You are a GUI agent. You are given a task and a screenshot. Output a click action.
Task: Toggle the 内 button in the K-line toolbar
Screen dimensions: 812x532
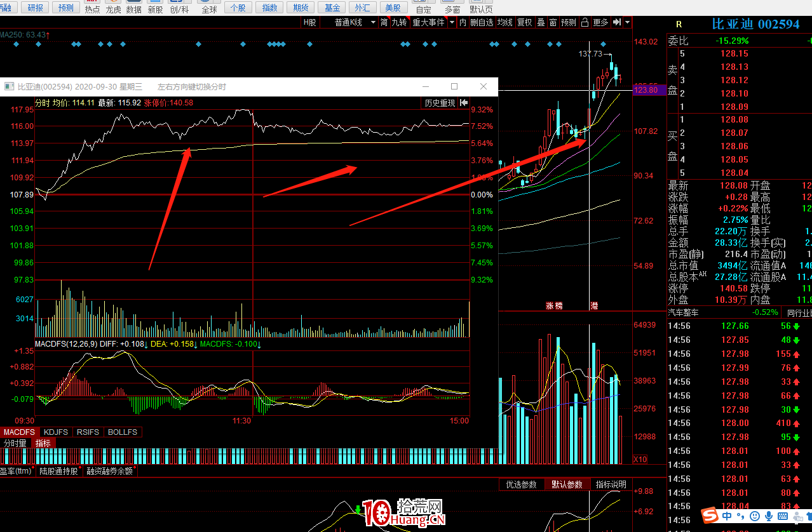click(x=463, y=22)
